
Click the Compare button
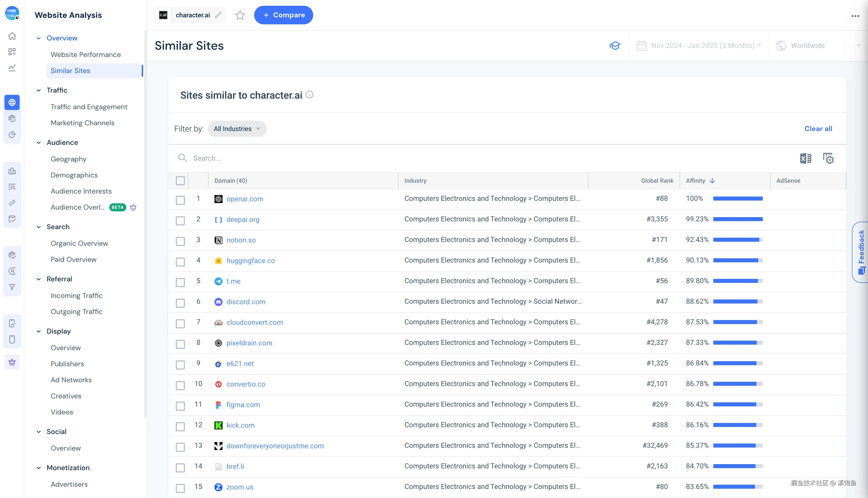(283, 15)
